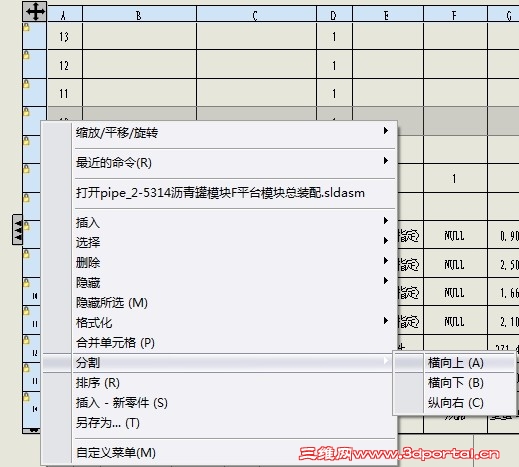
Task: Open the 格式化 menu entry
Action: pyautogui.click(x=219, y=323)
